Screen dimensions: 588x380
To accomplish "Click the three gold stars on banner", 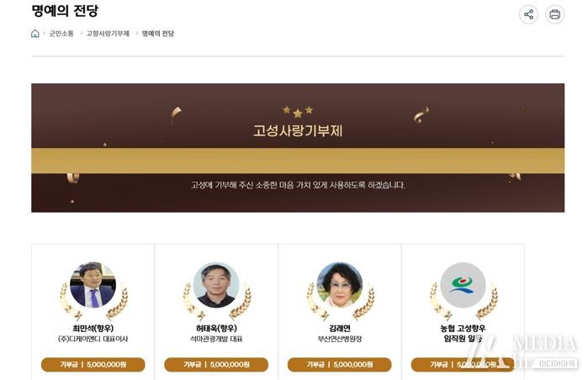I will click(x=298, y=111).
